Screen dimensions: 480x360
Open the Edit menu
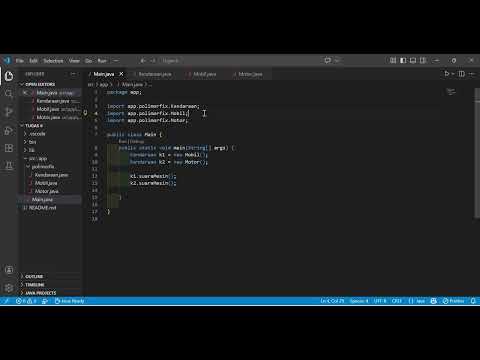(33, 61)
